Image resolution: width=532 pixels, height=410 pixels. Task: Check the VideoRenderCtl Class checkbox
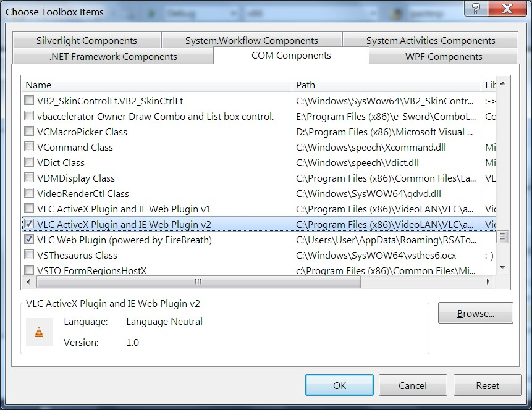[x=29, y=193]
